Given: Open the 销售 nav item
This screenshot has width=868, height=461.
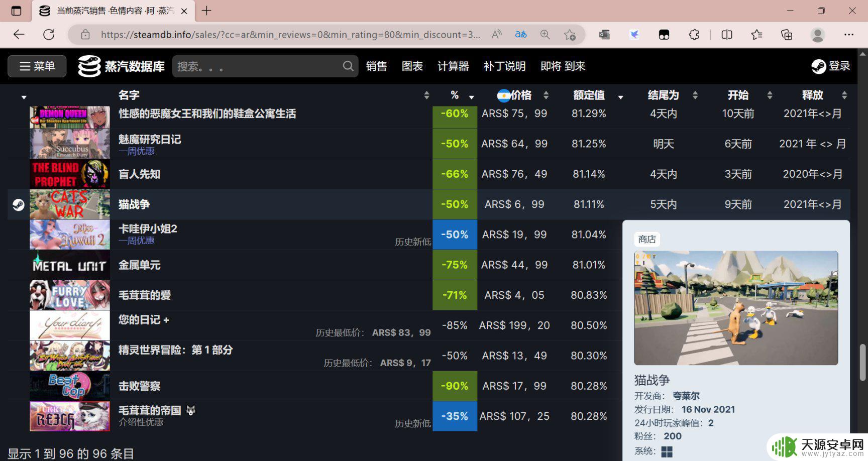Looking at the screenshot, I should (376, 66).
